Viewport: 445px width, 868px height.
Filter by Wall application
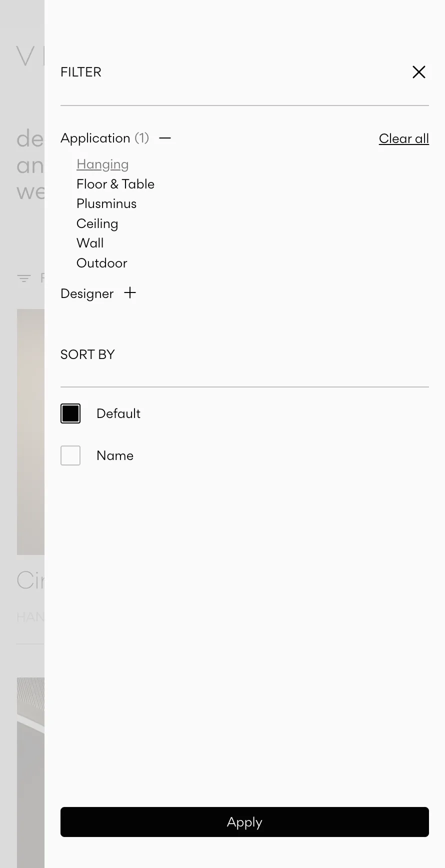[x=90, y=243]
